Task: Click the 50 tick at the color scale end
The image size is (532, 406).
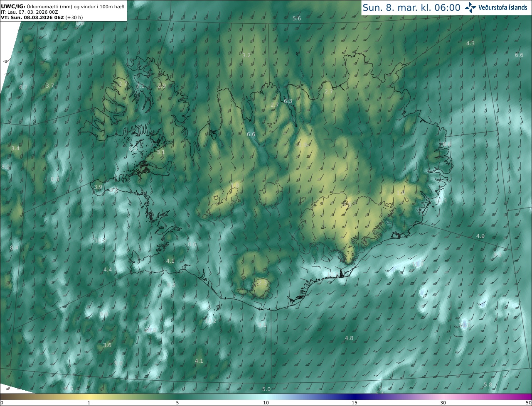Action: click(x=529, y=403)
